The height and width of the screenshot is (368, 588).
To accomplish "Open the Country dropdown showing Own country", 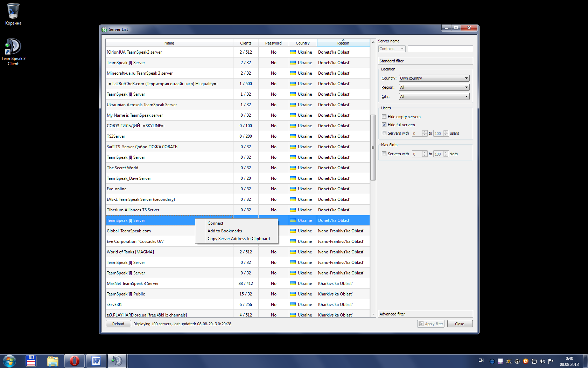I will click(434, 78).
